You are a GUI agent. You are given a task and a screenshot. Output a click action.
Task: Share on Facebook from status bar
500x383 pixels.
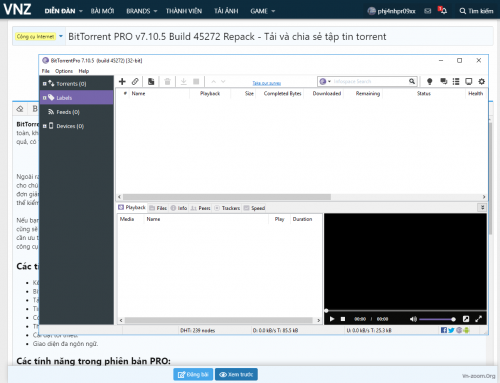[x=444, y=330]
